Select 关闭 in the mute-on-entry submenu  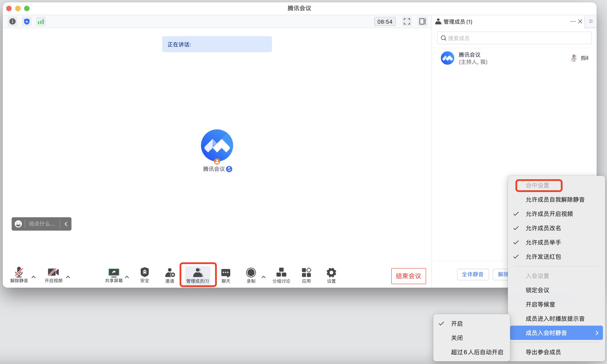[x=471, y=338]
